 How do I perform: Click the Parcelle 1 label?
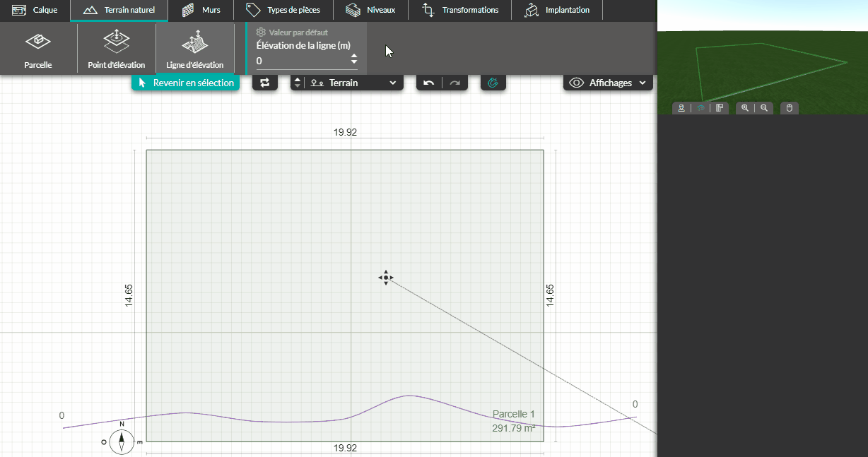(x=514, y=415)
